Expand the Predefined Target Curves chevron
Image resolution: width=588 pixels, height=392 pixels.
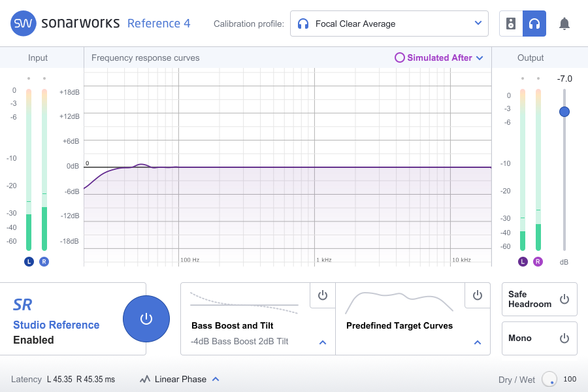pyautogui.click(x=478, y=342)
